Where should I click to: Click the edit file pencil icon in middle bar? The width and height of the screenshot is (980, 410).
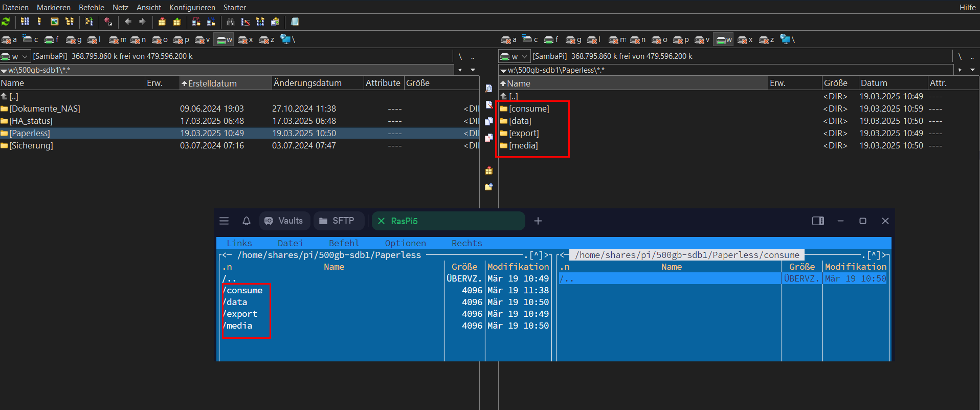tap(489, 105)
